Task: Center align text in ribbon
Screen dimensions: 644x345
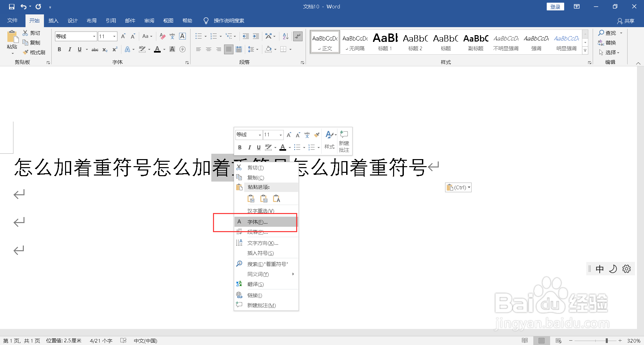Action: coord(209,49)
